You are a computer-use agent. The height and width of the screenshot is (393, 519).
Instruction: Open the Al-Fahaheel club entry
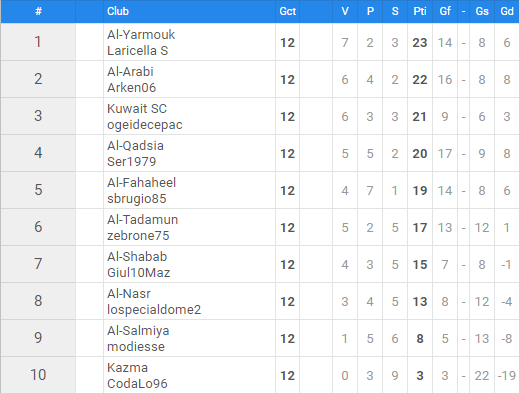pos(141,183)
